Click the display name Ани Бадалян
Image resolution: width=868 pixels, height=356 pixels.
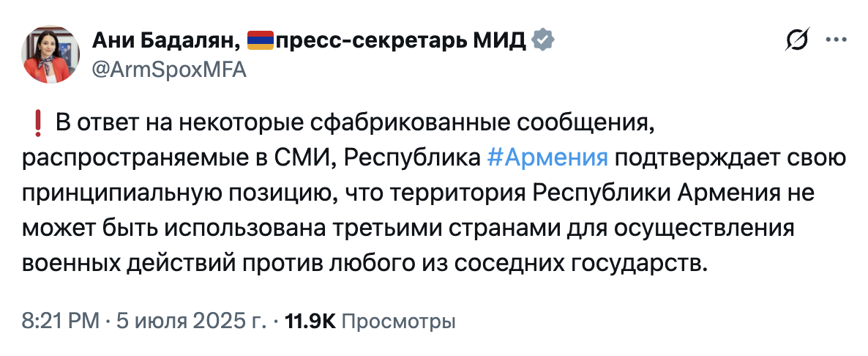[165, 40]
